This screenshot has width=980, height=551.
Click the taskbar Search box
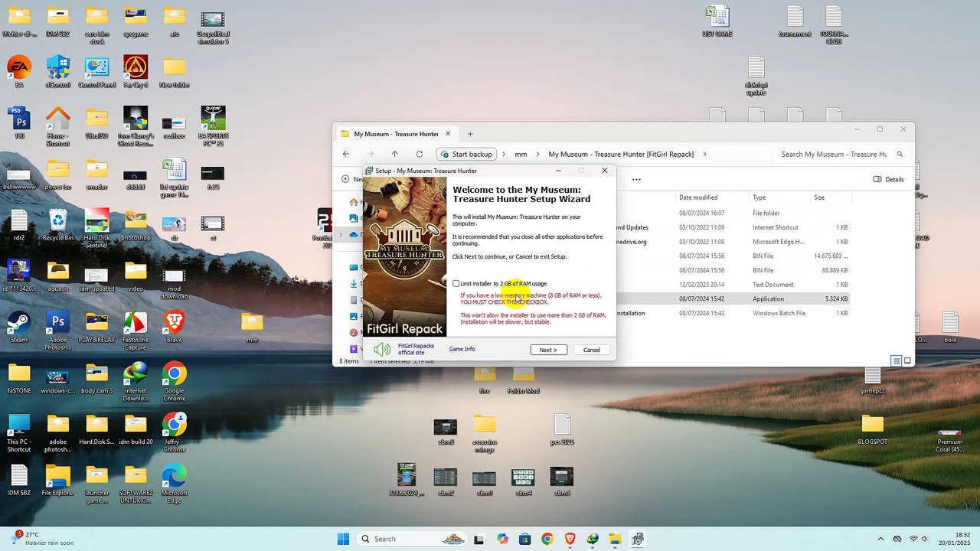click(x=412, y=539)
